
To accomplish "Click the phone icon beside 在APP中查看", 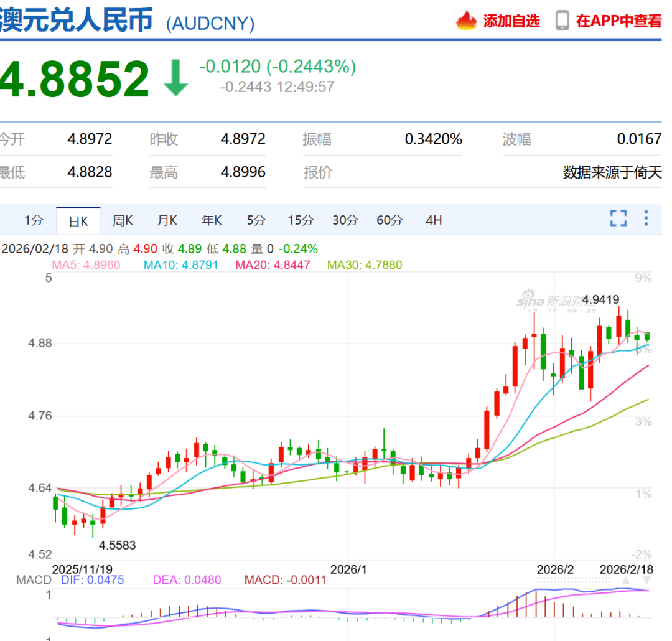I will click(562, 21).
